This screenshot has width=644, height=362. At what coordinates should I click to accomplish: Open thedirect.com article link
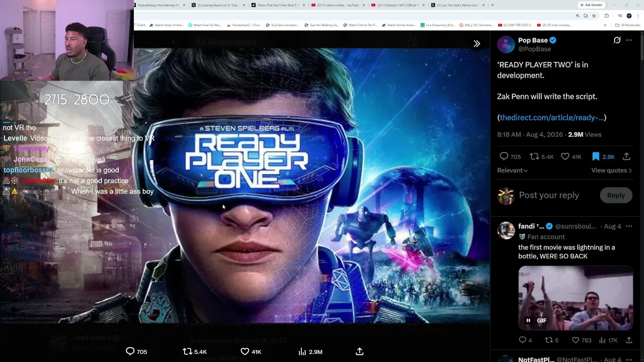click(551, 118)
